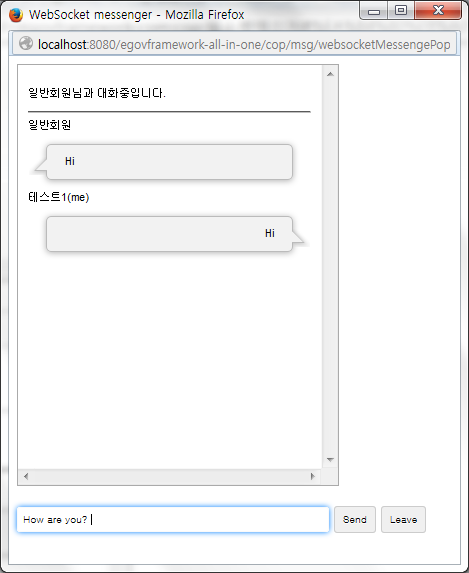Click the scroll right arrow below chat
The width and height of the screenshot is (469, 573).
pyautogui.click(x=313, y=476)
